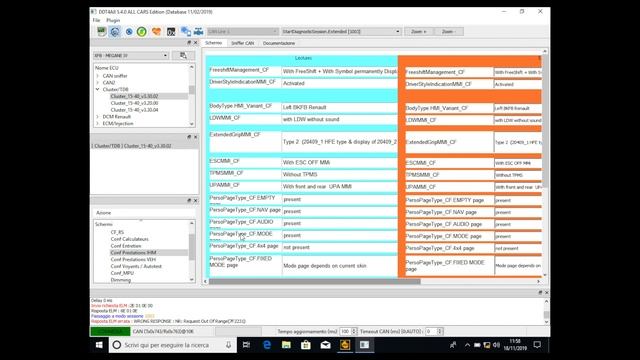Select the Conf Prestations VEH screen item
The width and height of the screenshot is (640, 360).
click(133, 260)
